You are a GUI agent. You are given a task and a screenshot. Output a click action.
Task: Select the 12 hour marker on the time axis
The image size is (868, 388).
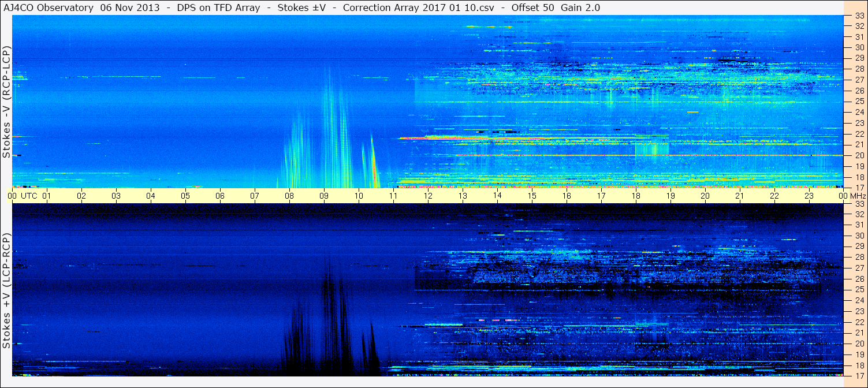tap(427, 196)
